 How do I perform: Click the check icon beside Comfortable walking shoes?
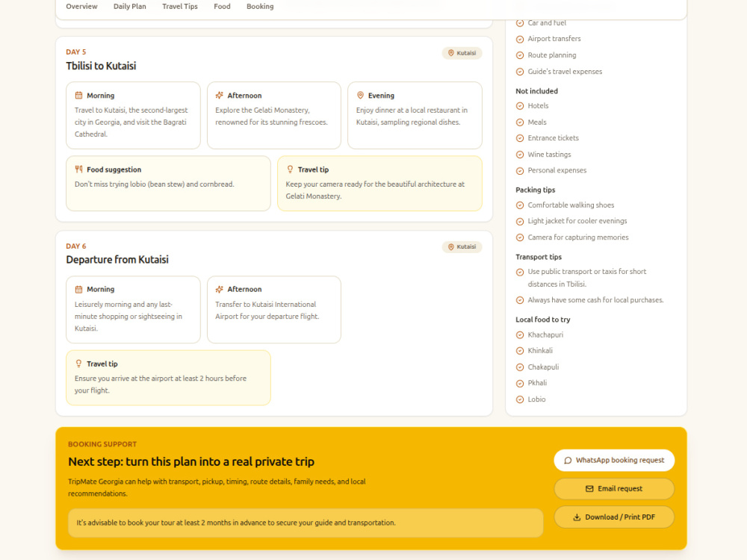(x=520, y=205)
